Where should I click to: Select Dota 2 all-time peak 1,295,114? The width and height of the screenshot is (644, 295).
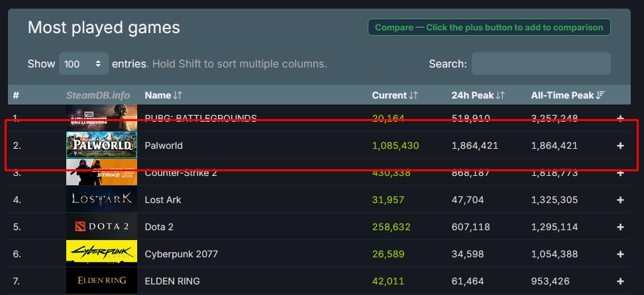pyautogui.click(x=555, y=227)
